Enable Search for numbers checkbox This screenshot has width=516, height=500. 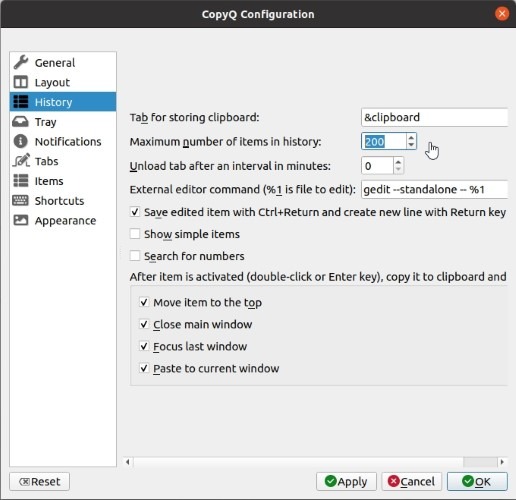(135, 256)
